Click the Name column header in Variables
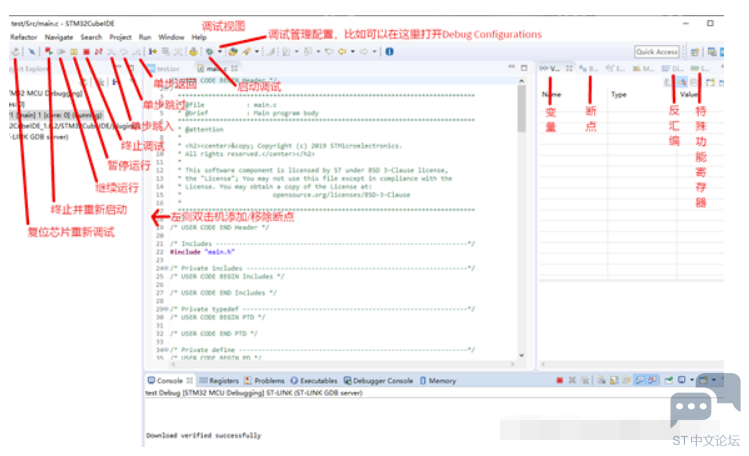The height and width of the screenshot is (456, 749). 552,95
